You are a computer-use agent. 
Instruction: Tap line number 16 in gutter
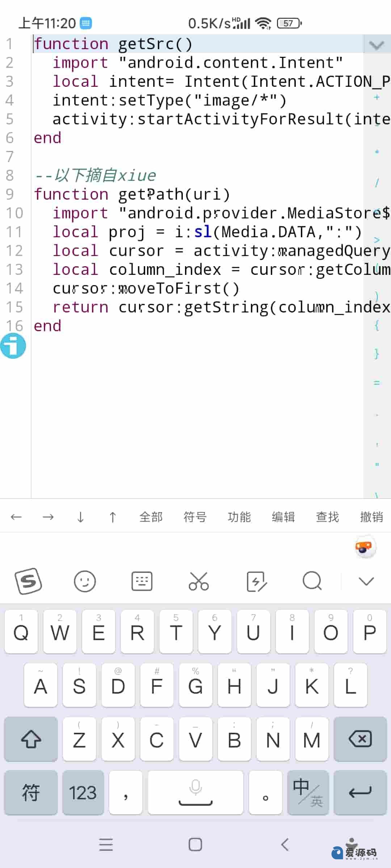tap(14, 326)
